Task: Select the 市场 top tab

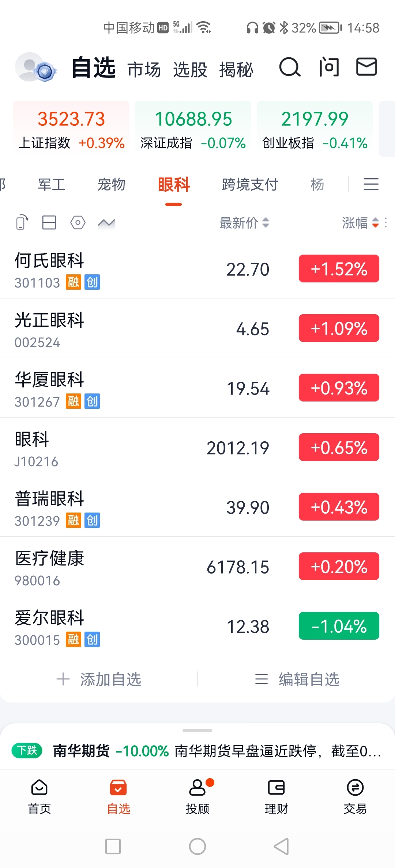Action: 144,69
